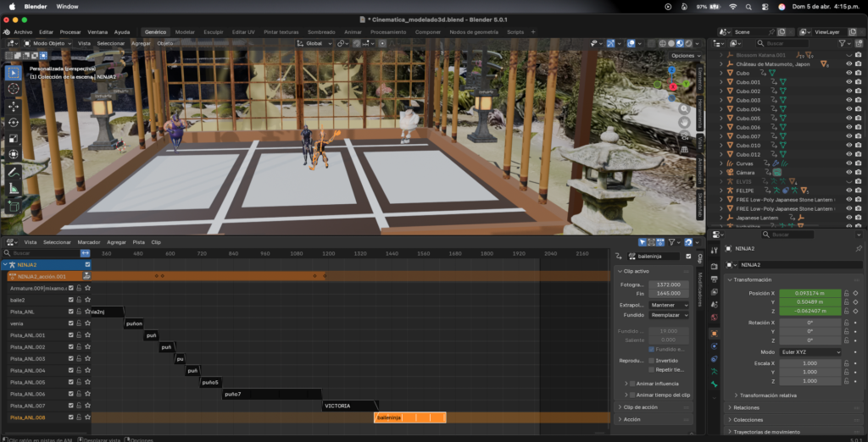Open the macOS Window menu
The image size is (868, 442).
(x=67, y=6)
